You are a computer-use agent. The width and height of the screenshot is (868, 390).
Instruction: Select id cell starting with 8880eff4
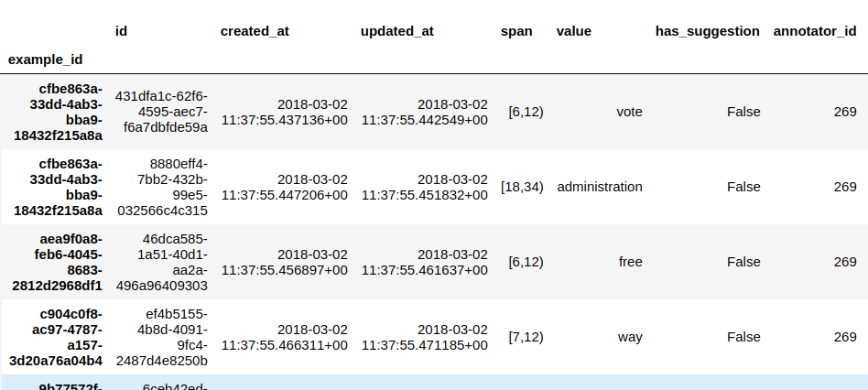tap(161, 187)
